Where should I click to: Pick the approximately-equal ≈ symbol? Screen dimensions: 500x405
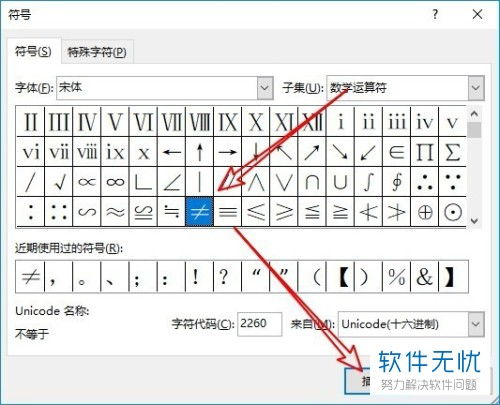click(x=115, y=212)
